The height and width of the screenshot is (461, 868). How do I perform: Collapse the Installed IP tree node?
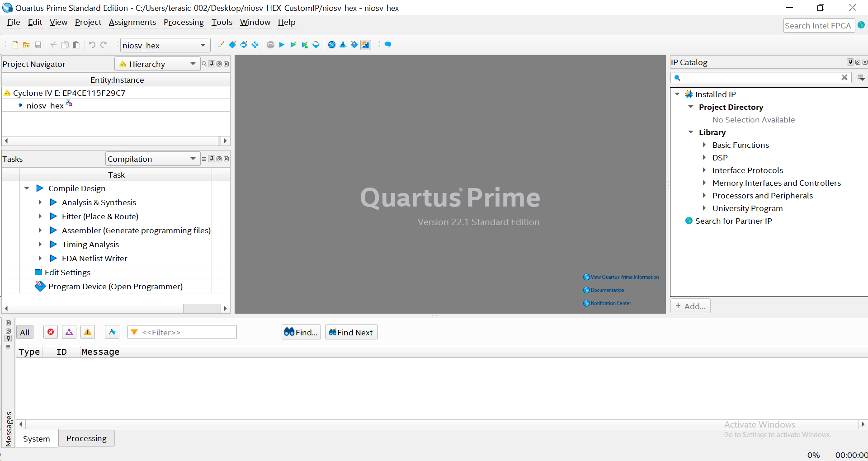pyautogui.click(x=677, y=94)
